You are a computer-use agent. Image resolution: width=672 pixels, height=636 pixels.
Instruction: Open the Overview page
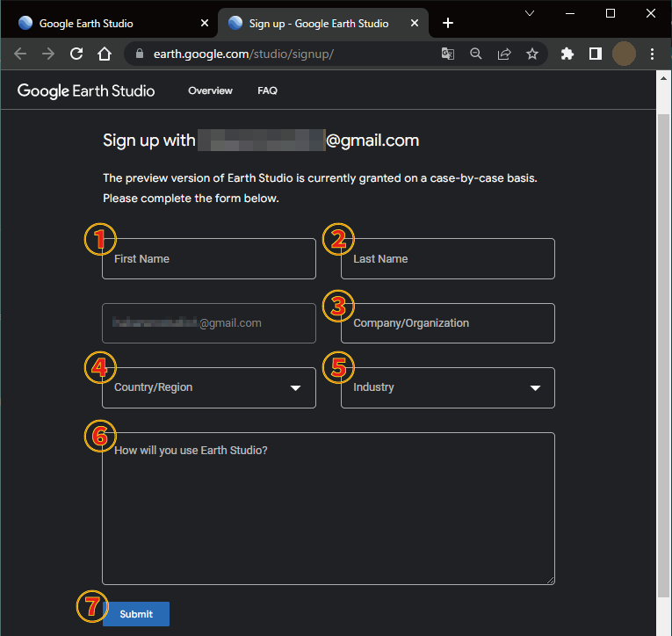click(x=210, y=90)
